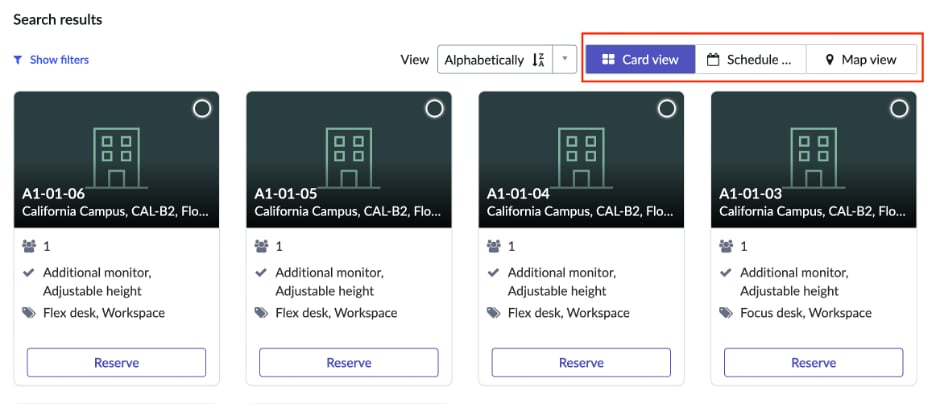Screen dimensions: 936x404
Task: Click the Schedule calendar icon
Action: tap(713, 60)
